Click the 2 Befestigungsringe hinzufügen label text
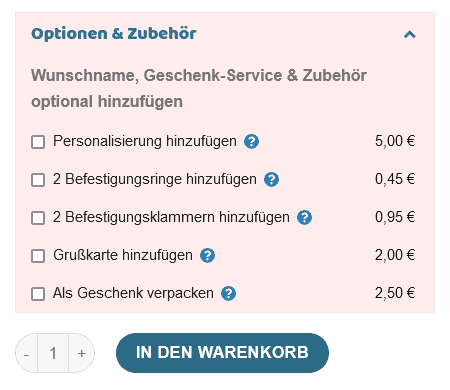The image size is (450, 390). (155, 179)
